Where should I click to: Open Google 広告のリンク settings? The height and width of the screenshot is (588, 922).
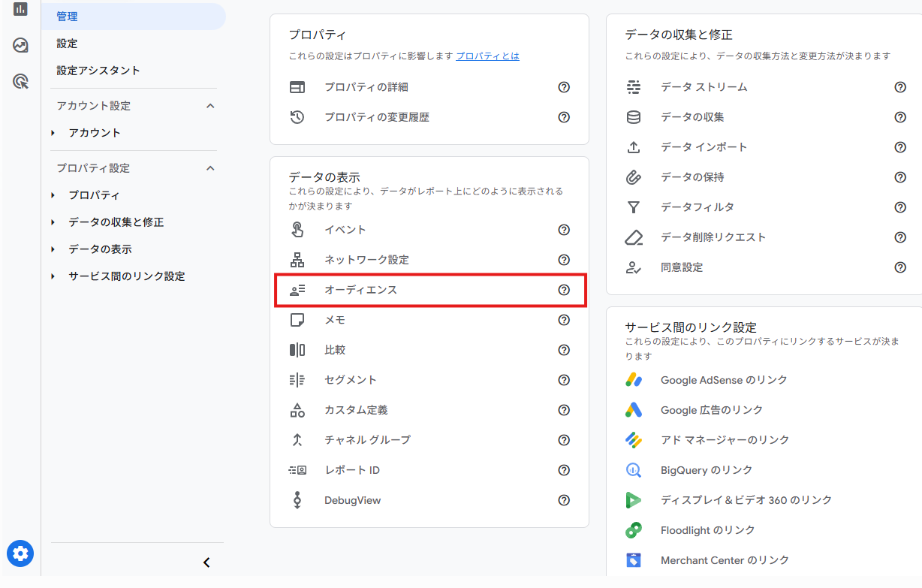711,410
